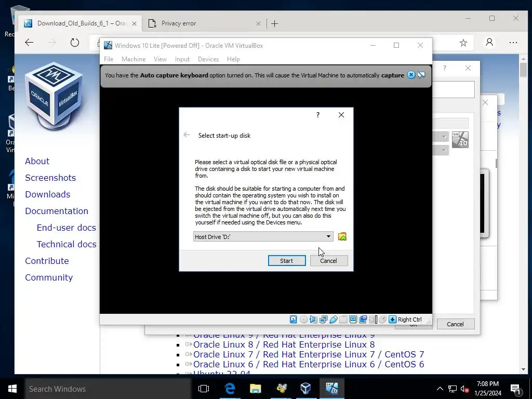
Task: Open the bee application icon in taskbar
Action: click(281, 389)
